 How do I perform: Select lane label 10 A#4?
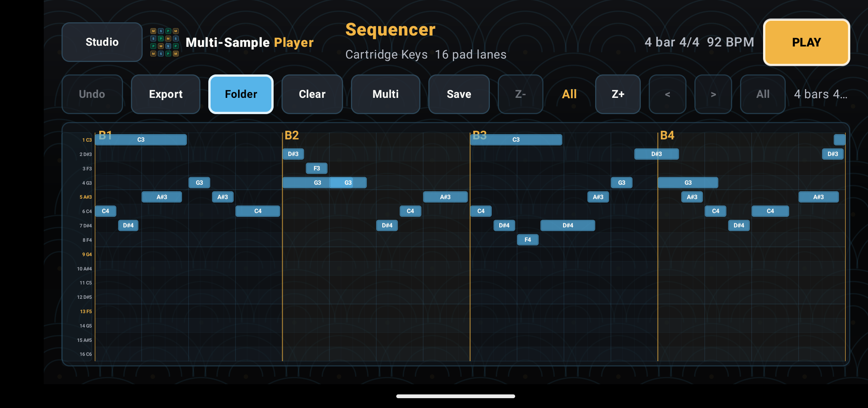84,269
